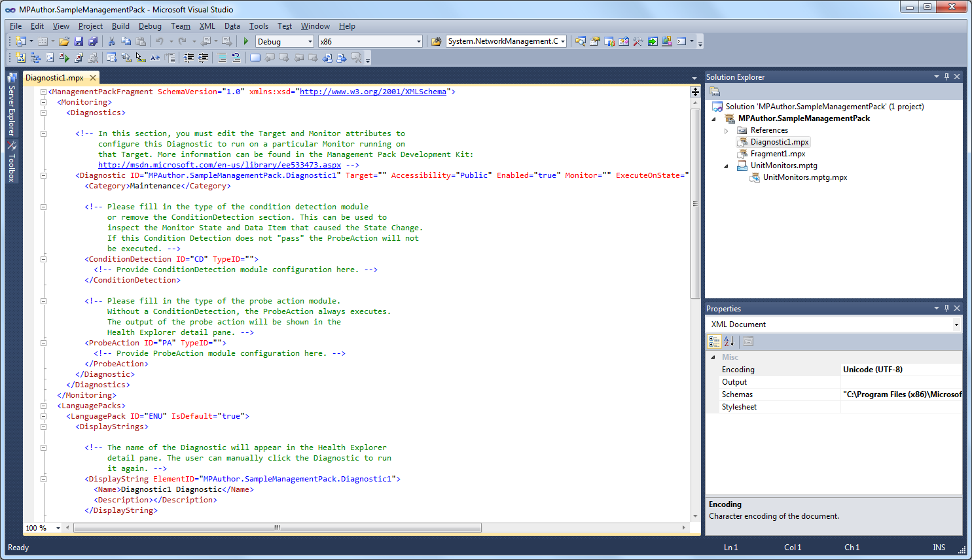972x560 pixels.
Task: Uncomment the selected lines icon
Action: coord(236,58)
